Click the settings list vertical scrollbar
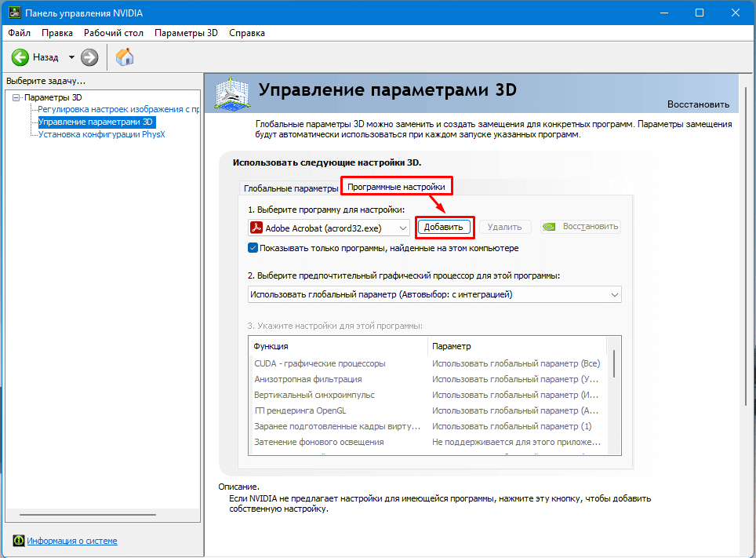This screenshot has width=756, height=558. coord(613,365)
